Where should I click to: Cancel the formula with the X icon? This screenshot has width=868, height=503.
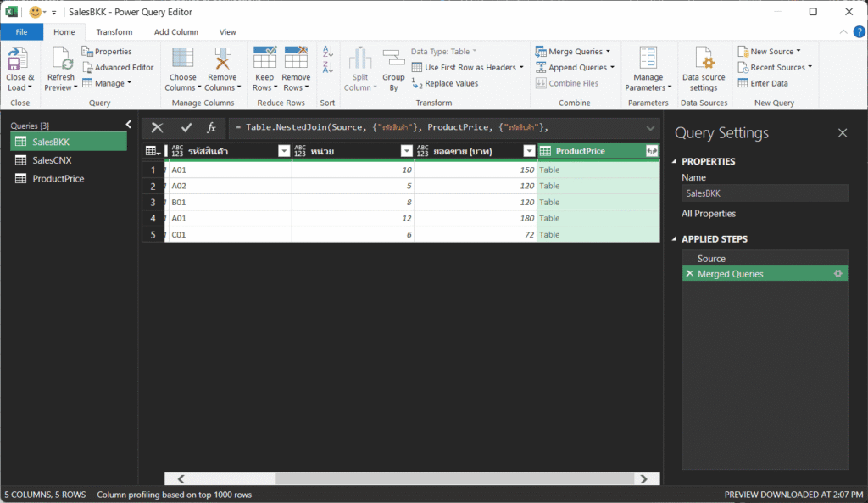coord(157,128)
